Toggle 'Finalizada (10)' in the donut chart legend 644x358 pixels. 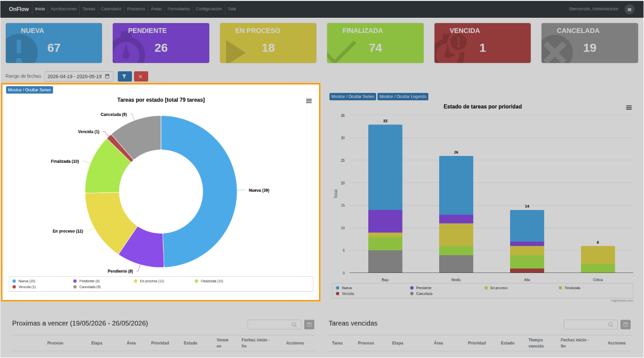click(209, 281)
